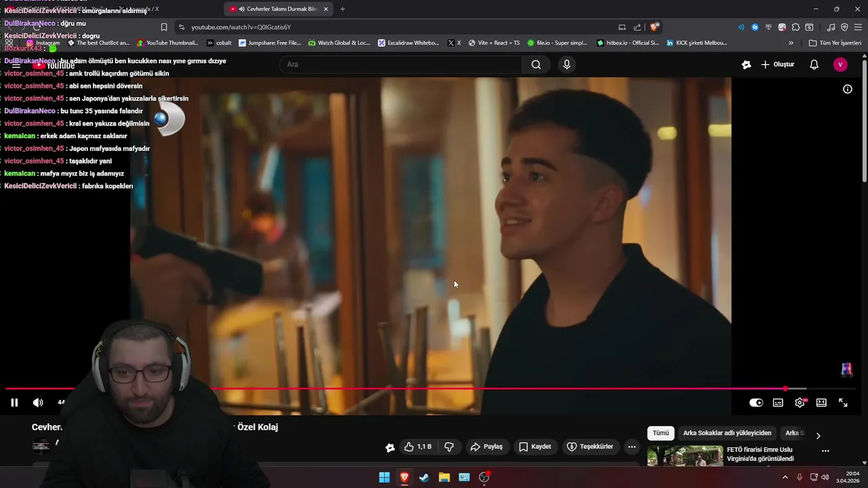Click the share icon in the address bar
This screenshot has height=488, width=868.
click(x=637, y=27)
